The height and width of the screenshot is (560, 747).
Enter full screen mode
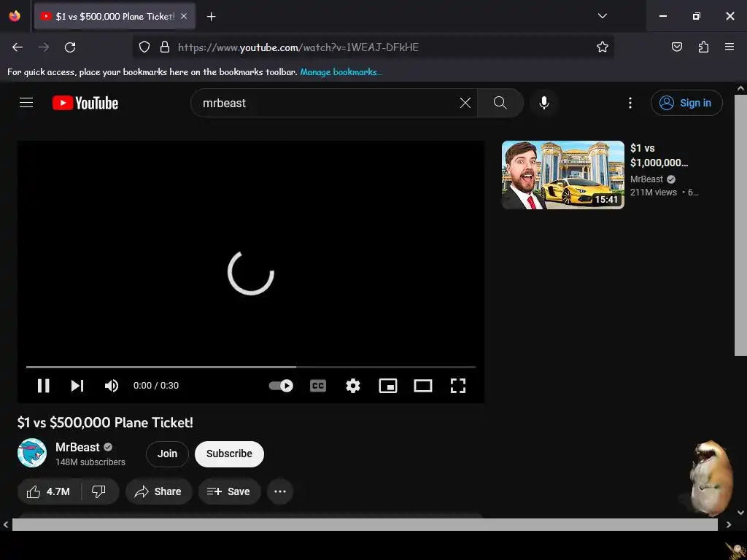tap(458, 385)
